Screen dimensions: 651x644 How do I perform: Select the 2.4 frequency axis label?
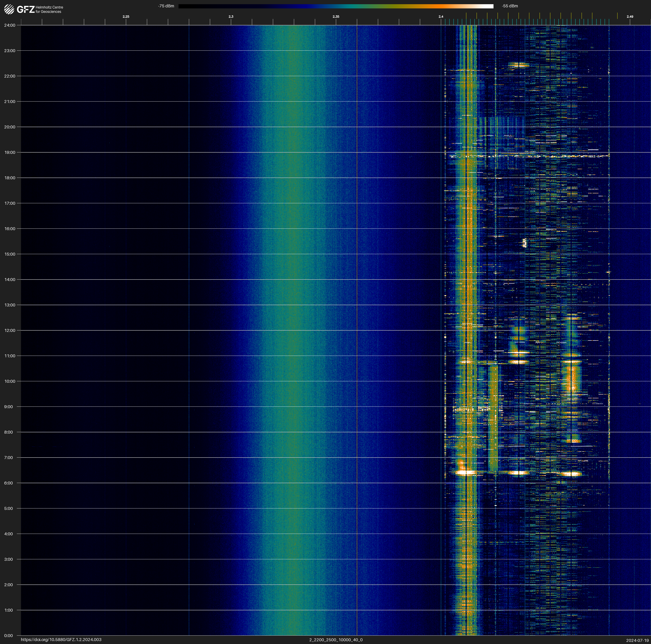coord(441,17)
